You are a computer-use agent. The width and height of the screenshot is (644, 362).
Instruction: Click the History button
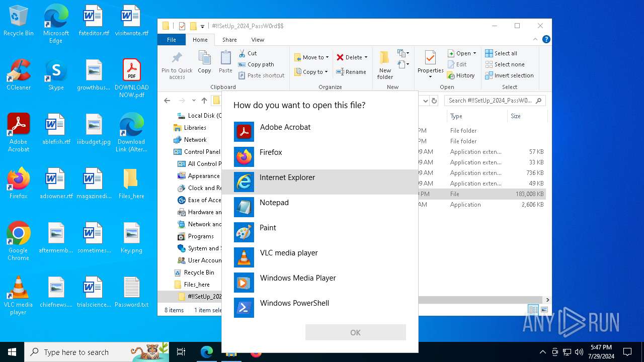pyautogui.click(x=461, y=75)
